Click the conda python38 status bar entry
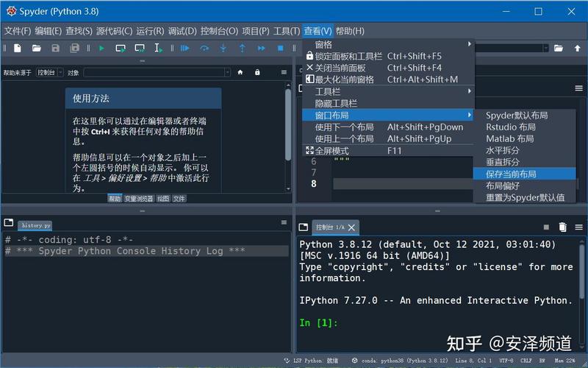This screenshot has height=368, width=588. click(x=400, y=361)
